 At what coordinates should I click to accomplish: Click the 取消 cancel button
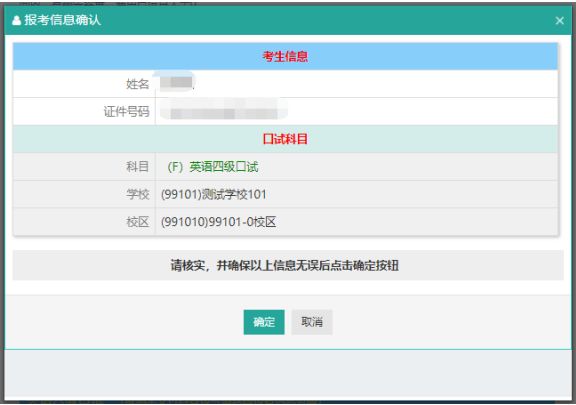312,322
